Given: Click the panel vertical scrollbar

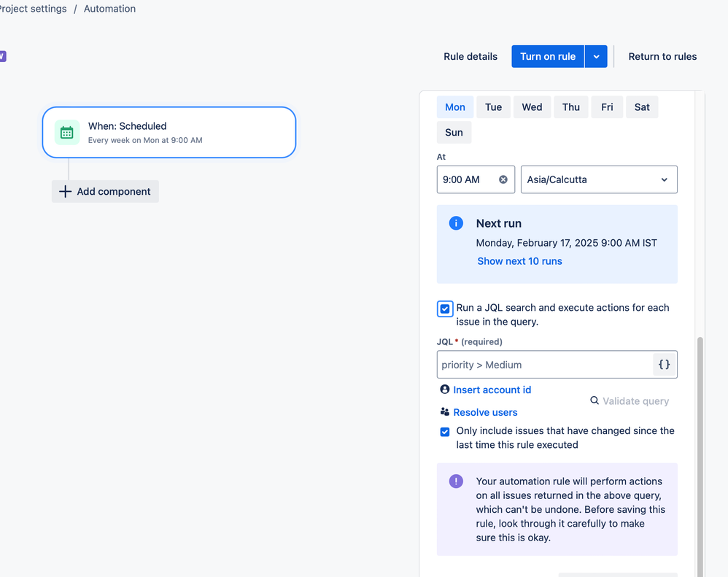Looking at the screenshot, I should 700,457.
